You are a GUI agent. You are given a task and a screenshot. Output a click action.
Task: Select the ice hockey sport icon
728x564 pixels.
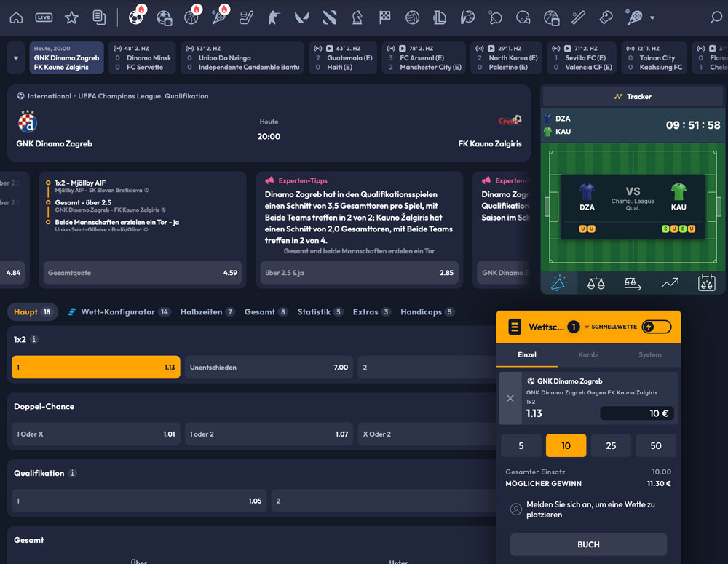coord(246,17)
